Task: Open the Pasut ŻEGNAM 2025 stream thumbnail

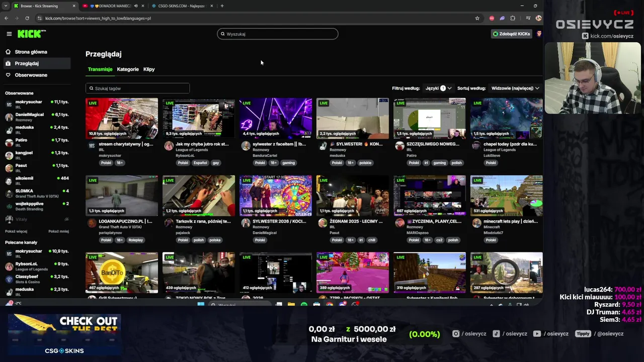Action: (x=353, y=196)
